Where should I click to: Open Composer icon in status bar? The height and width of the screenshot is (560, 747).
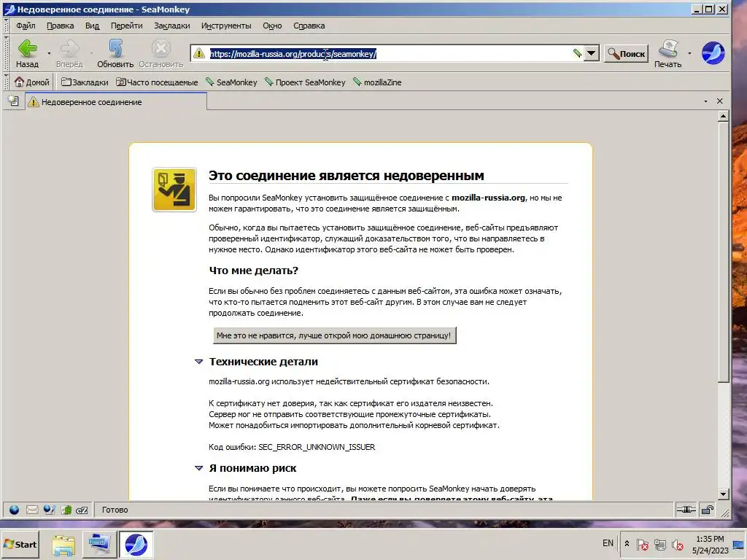49,510
